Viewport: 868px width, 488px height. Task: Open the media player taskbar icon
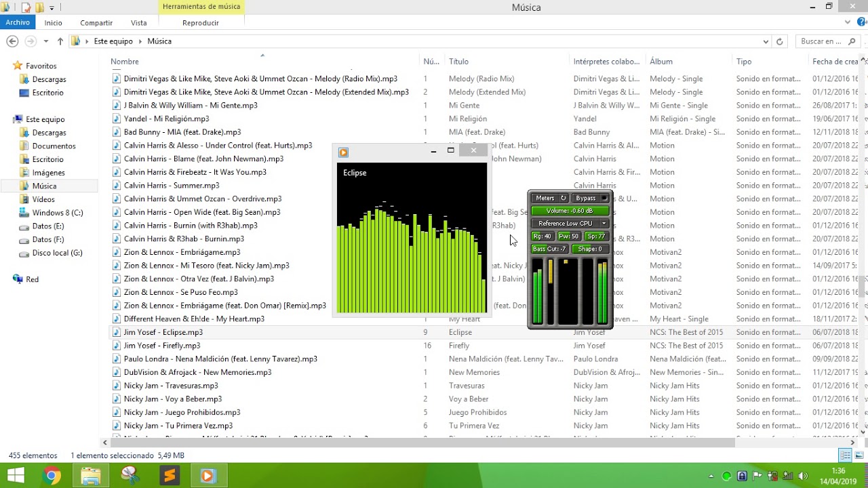click(208, 476)
